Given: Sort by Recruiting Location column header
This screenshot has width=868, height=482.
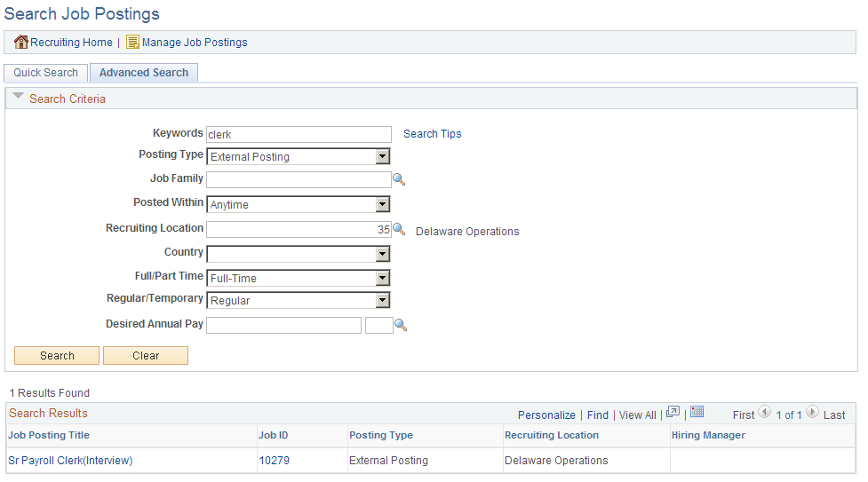Looking at the screenshot, I should pos(552,435).
